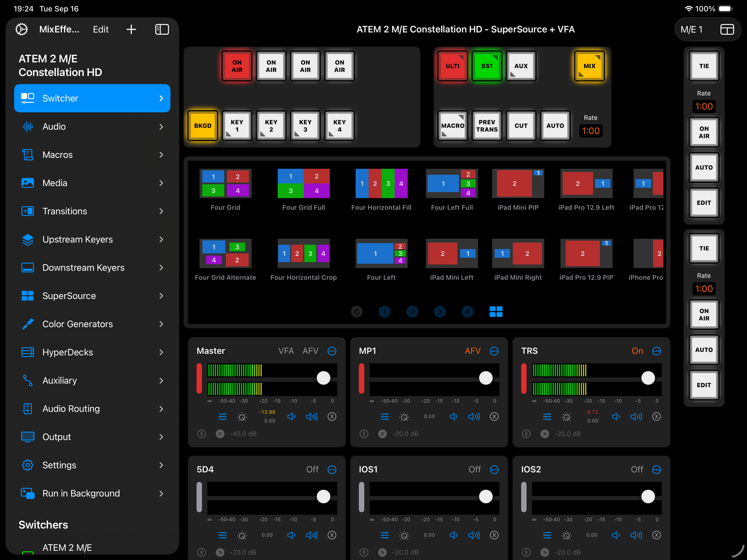Open Master channel equalizer sliders icon
Viewport: 747px width, 560px height.
click(222, 416)
